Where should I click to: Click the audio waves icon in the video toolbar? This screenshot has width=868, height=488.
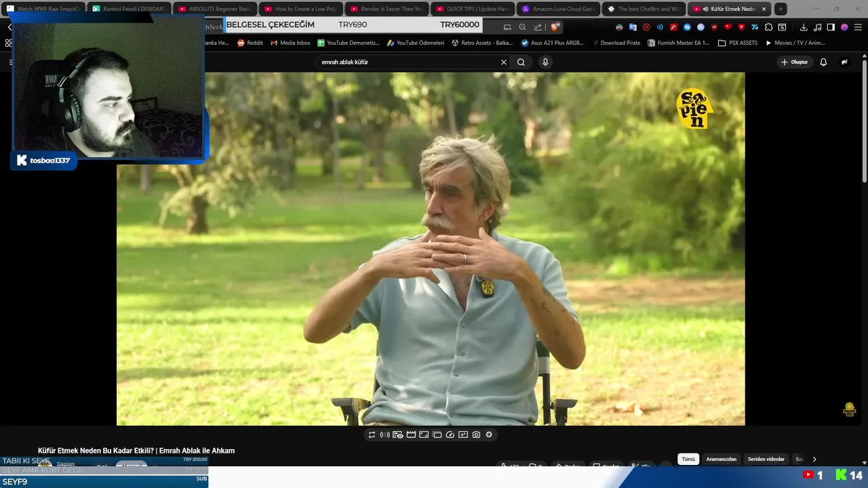pos(384,434)
